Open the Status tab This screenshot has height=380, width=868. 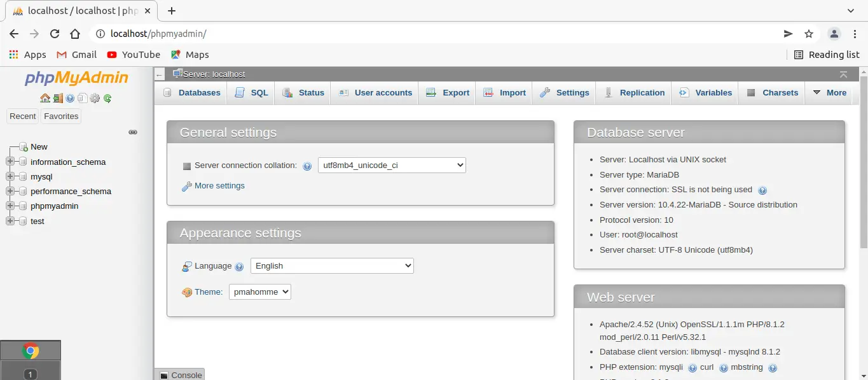click(x=303, y=93)
